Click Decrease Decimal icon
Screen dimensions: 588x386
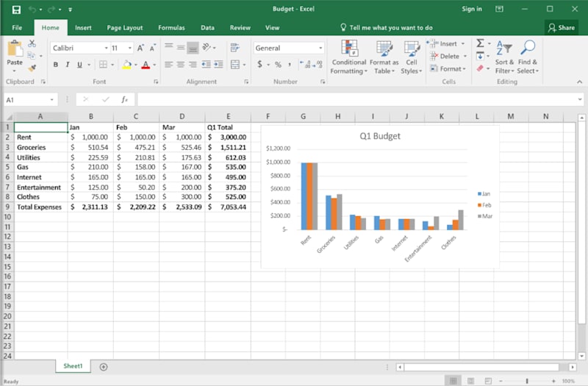click(318, 65)
